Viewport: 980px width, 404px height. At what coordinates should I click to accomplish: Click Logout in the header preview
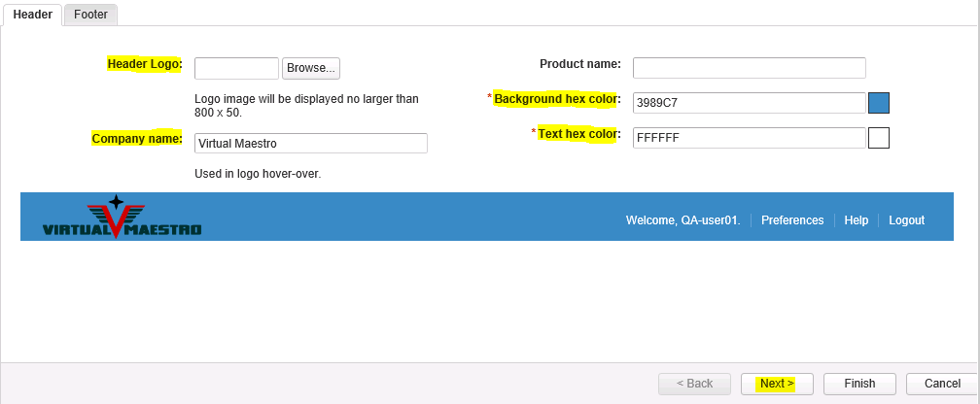[906, 220]
